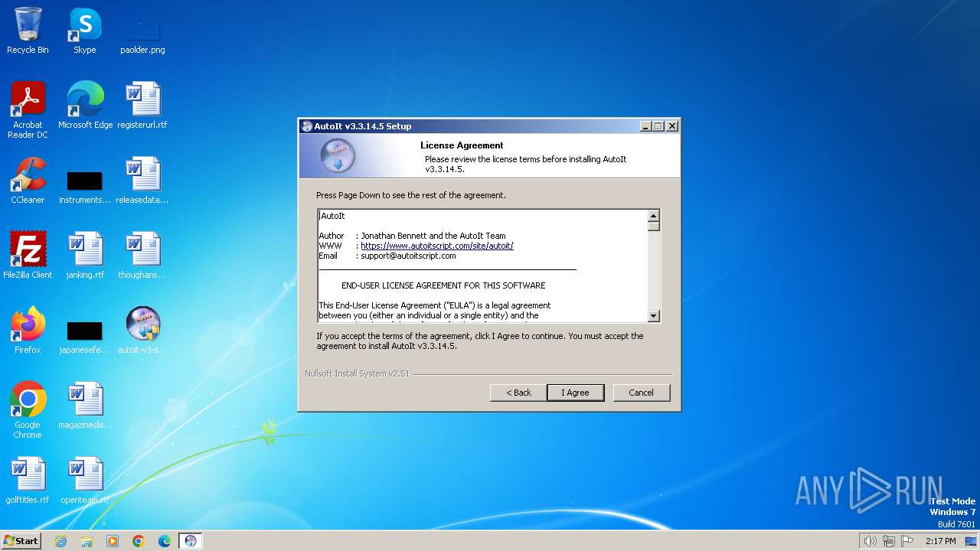Click the AutoIt Setup title bar icon

(307, 126)
